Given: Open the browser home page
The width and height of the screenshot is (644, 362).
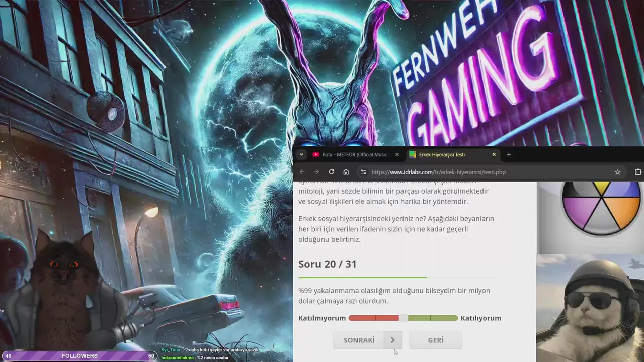Looking at the screenshot, I should point(346,172).
